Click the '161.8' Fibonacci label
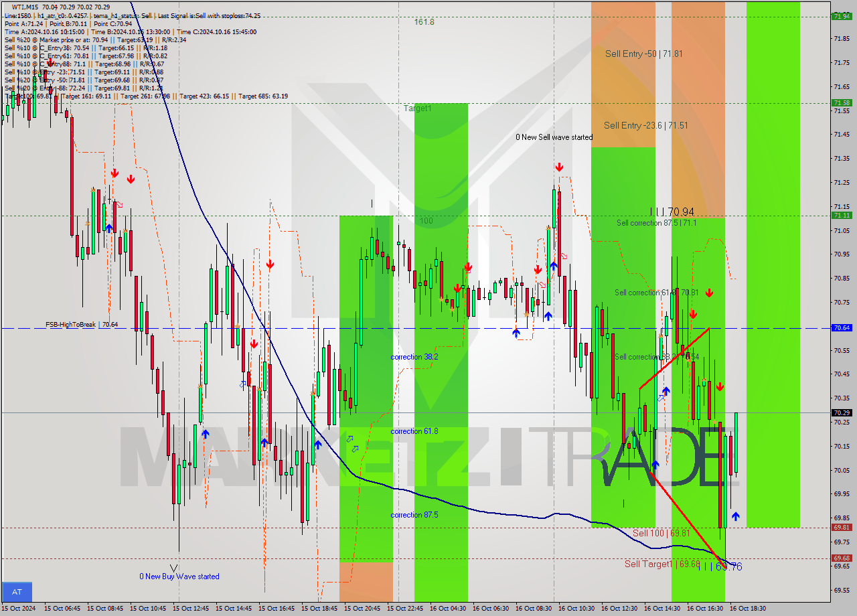This screenshot has width=857, height=616. tap(424, 22)
